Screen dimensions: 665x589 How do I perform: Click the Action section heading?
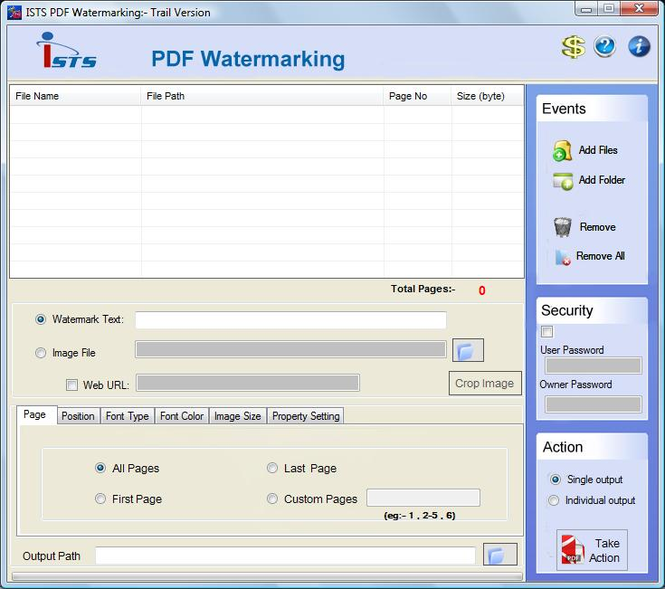coord(563,447)
